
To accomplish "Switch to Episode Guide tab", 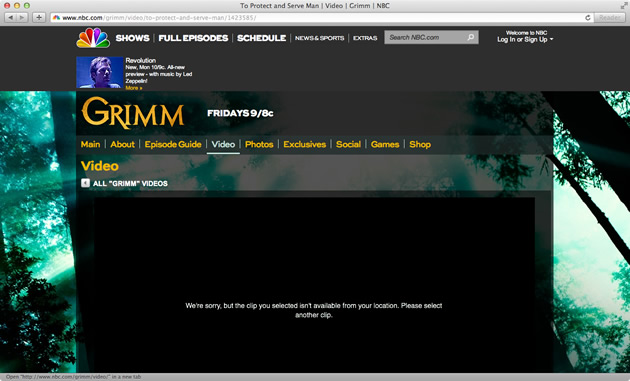I will point(173,144).
